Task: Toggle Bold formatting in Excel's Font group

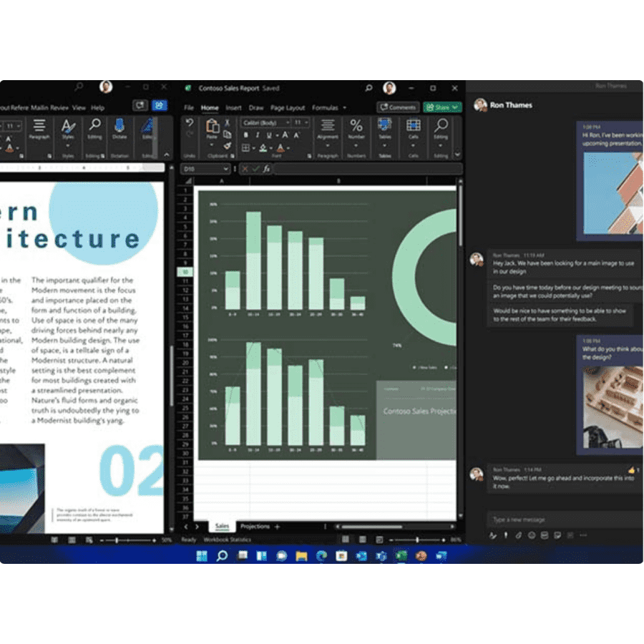Action: (245, 135)
